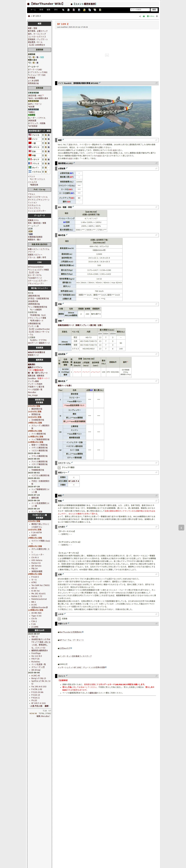The image size is (186, 868).
Task: Click the Soviet flag icon in the sidebar
Action: 30,143
